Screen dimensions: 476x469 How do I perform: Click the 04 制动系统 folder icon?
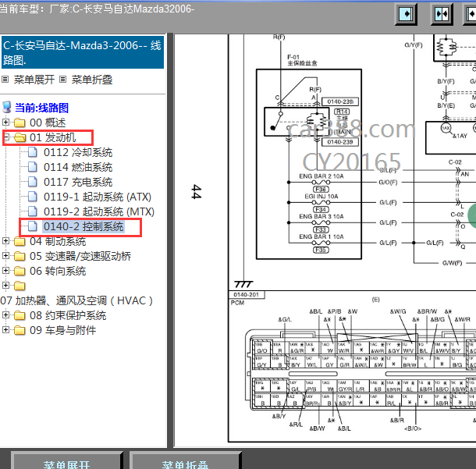point(20,241)
